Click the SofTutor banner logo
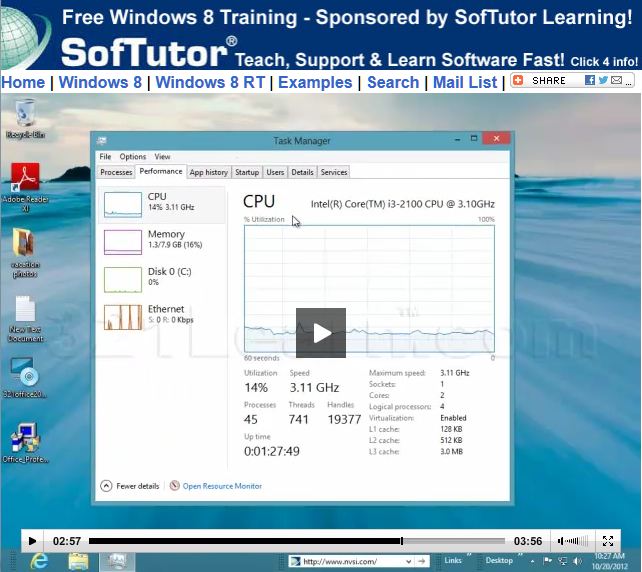 pos(149,52)
